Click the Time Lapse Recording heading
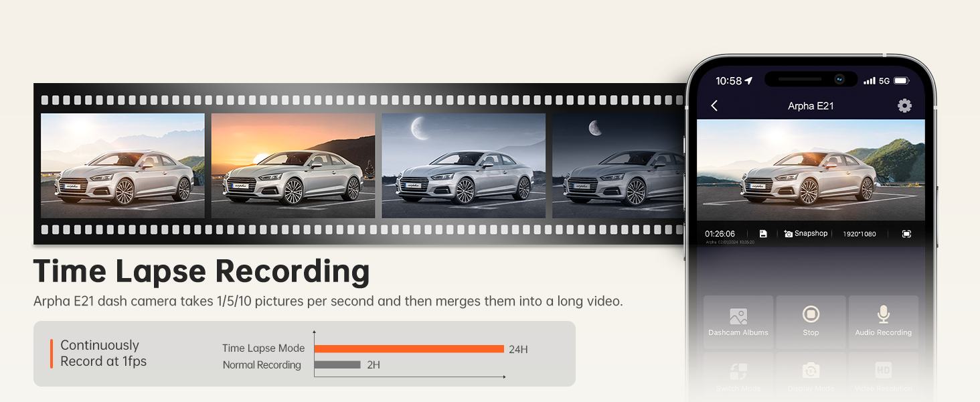 [x=201, y=271]
